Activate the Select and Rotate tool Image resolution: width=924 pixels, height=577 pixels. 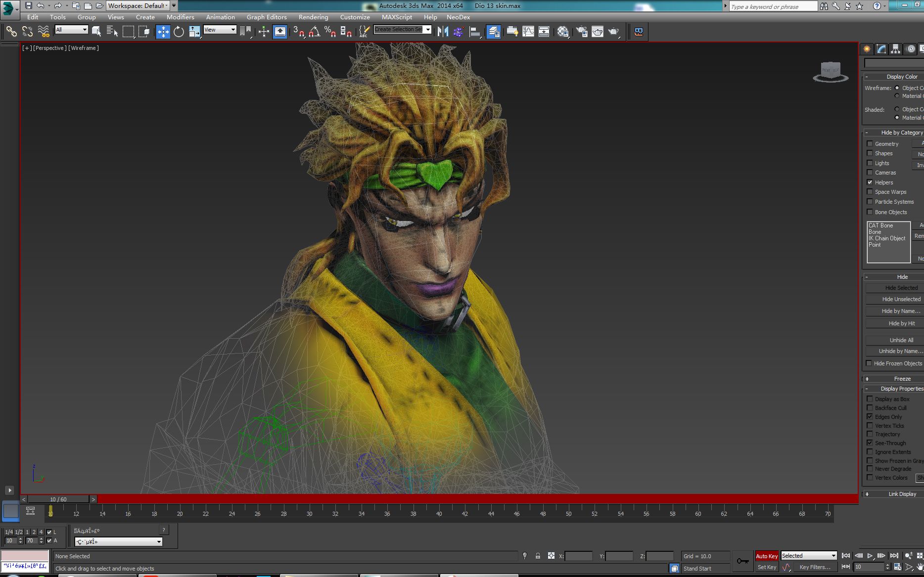tap(179, 32)
